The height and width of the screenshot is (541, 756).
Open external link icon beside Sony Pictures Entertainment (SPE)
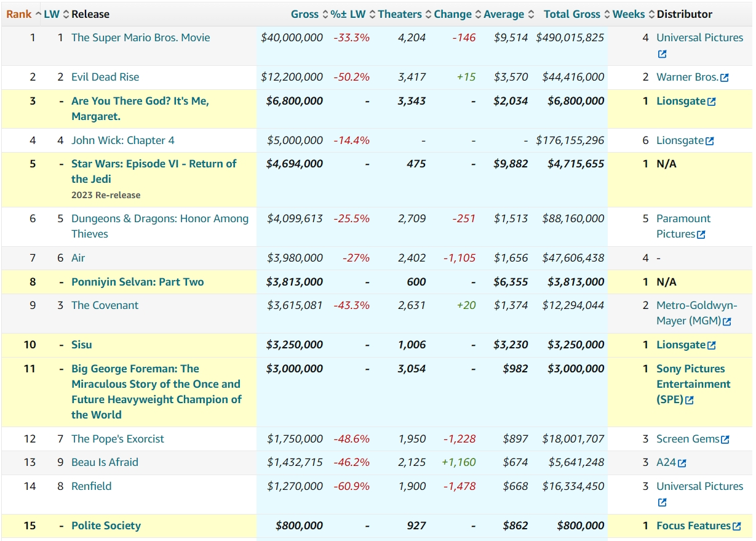[690, 400]
